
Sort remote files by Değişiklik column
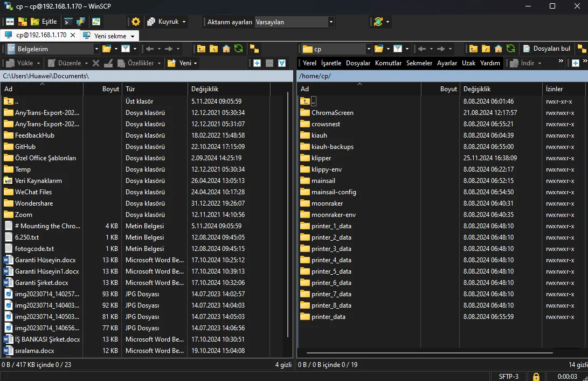point(501,89)
